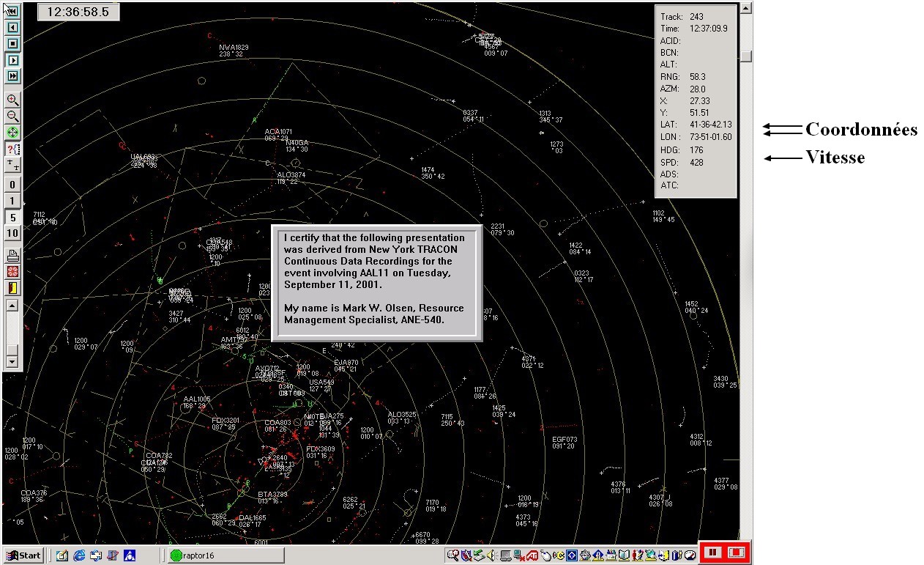Click the plus markers range tool icon

click(12, 164)
